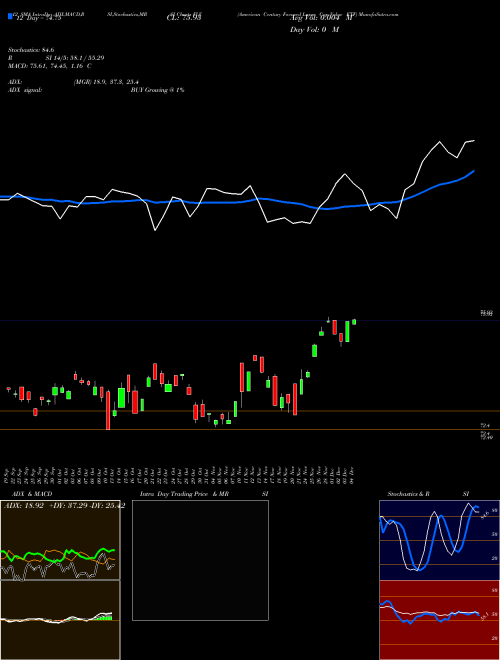This screenshot has height=660, width=500.
Task: Click the blue Stochastics oscillator chart
Action: click(x=439, y=540)
